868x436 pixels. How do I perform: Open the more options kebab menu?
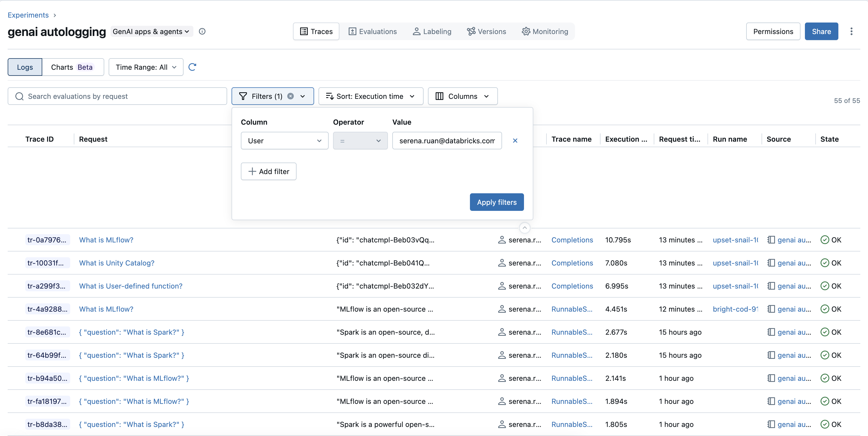[852, 31]
